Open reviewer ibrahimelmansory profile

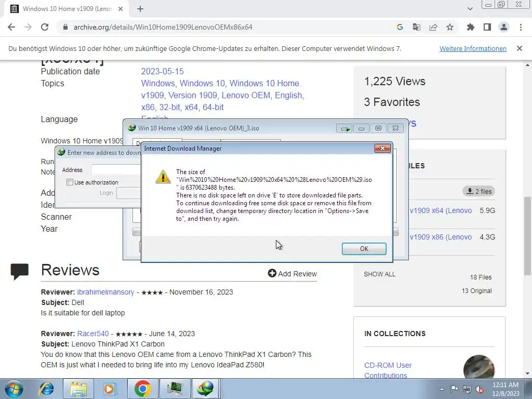click(105, 292)
